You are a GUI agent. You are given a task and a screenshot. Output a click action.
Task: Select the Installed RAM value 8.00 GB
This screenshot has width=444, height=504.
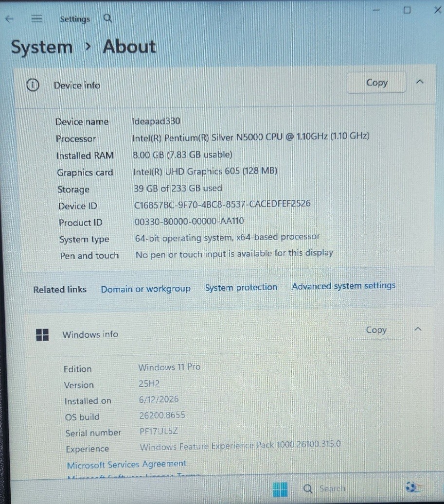(182, 155)
